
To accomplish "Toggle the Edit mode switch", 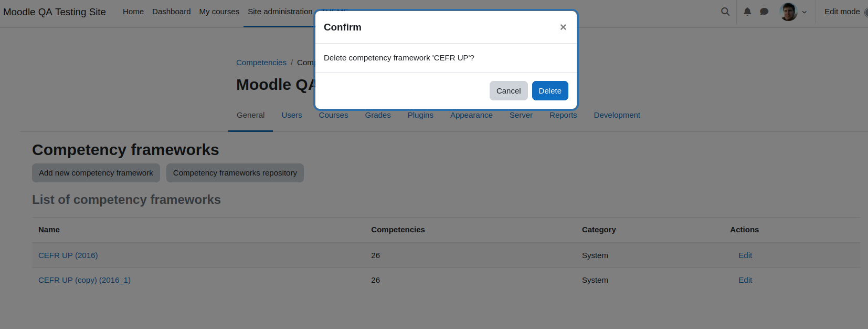I will tap(866, 12).
